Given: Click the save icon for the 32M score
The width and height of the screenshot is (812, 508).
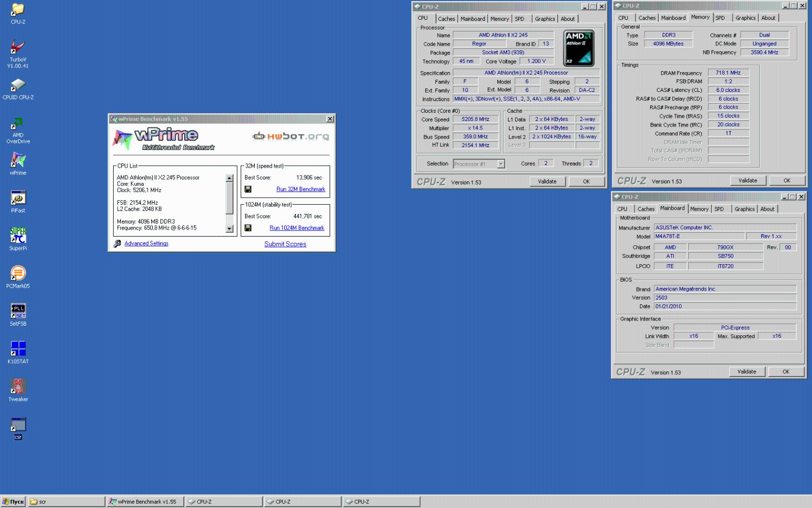Looking at the screenshot, I should [248, 189].
